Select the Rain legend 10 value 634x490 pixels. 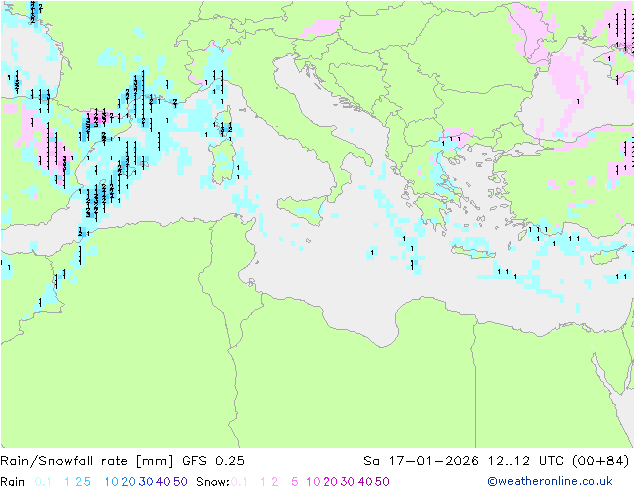tap(112, 482)
